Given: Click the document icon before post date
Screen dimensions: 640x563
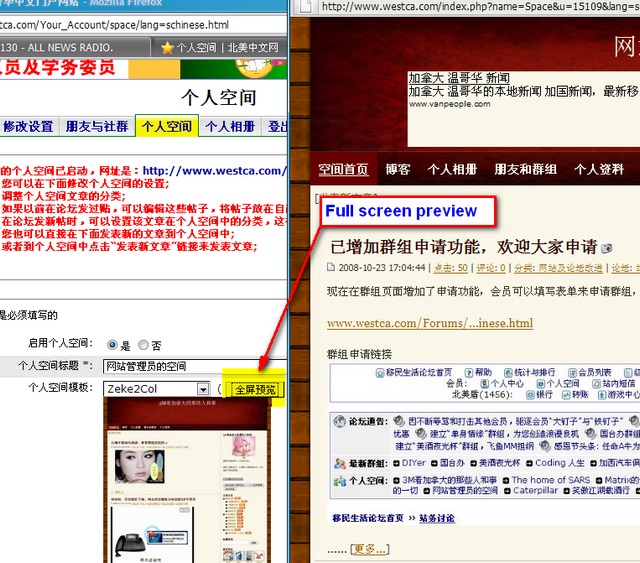Looking at the screenshot, I should (x=331, y=268).
